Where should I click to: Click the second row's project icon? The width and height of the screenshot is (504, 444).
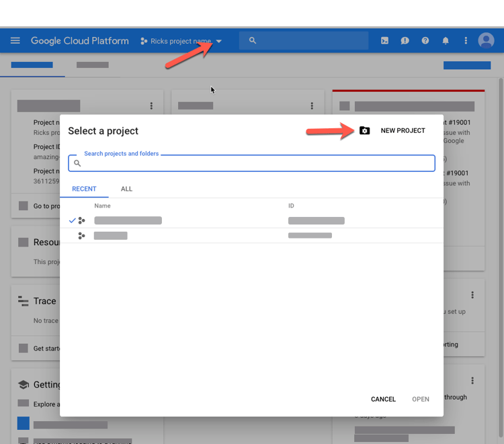(81, 236)
